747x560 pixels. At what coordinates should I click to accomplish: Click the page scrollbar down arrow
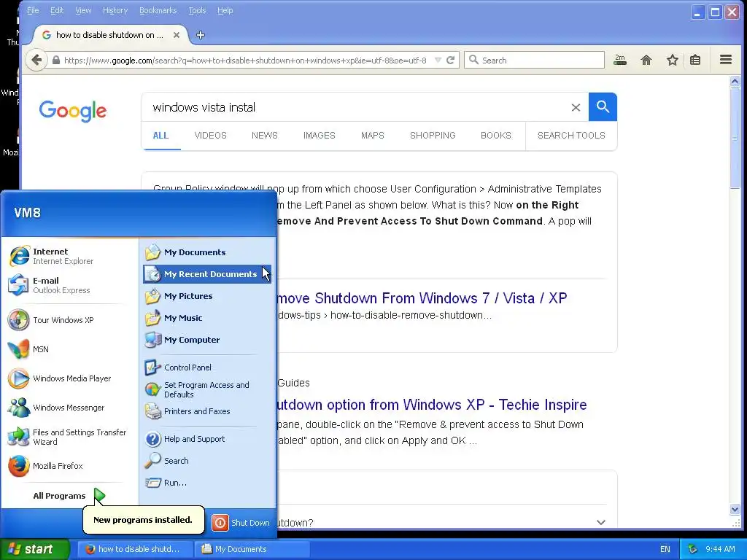(735, 509)
